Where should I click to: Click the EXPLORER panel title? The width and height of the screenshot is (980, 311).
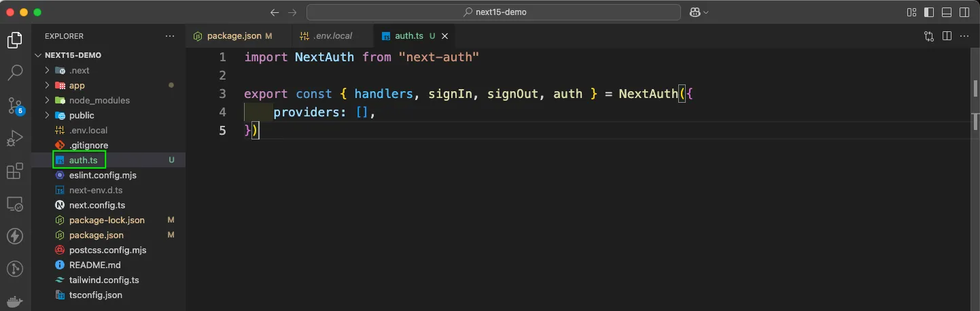tap(64, 36)
